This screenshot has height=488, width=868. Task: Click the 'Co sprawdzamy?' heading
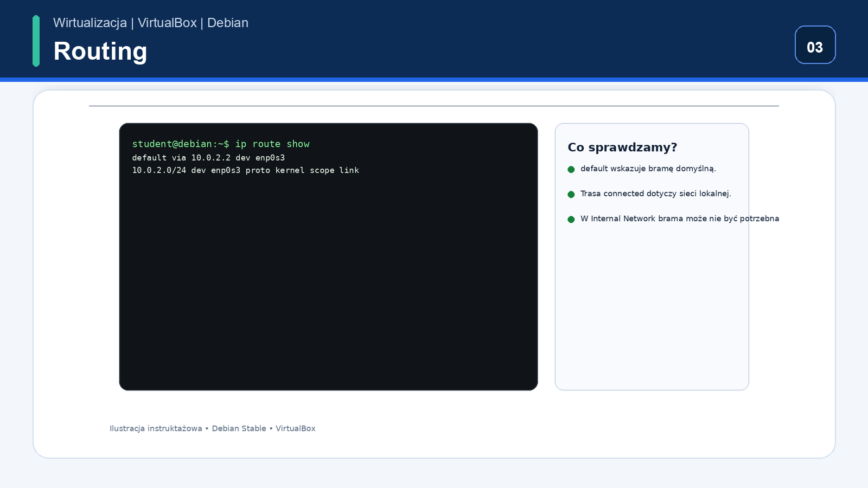pyautogui.click(x=622, y=147)
